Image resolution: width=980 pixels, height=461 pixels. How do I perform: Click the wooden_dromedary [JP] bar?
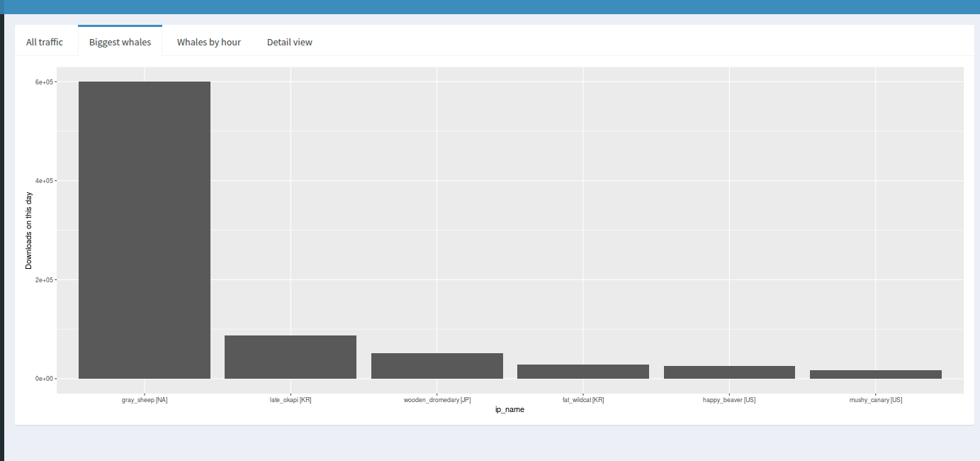click(437, 366)
